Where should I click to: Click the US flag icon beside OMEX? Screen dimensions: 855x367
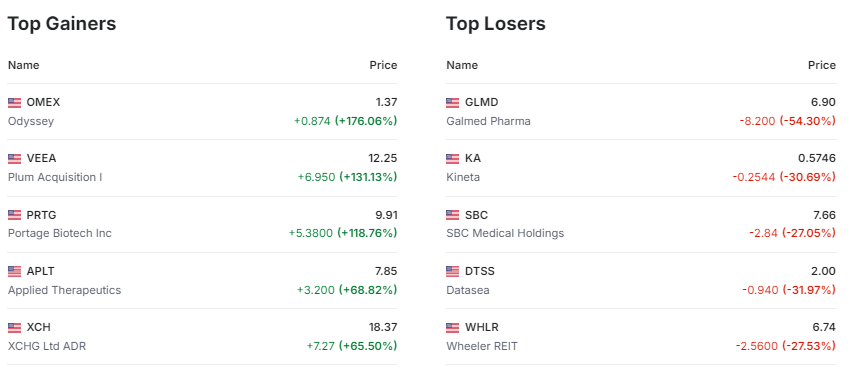[15, 103]
